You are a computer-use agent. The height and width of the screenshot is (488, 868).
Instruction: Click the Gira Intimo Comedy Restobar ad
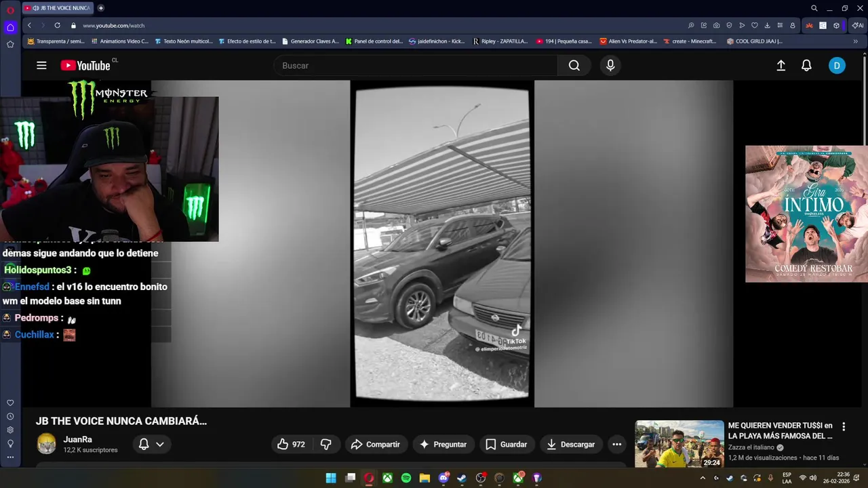(806, 213)
